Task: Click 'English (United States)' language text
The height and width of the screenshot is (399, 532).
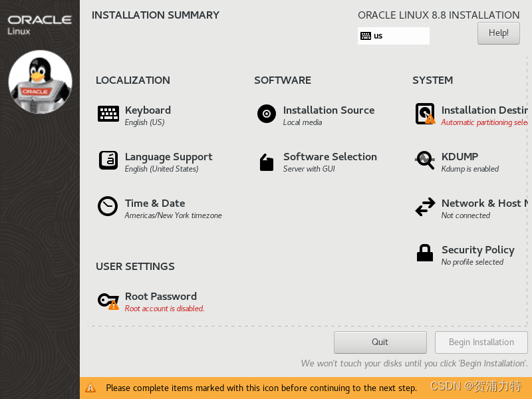Action: click(x=162, y=169)
